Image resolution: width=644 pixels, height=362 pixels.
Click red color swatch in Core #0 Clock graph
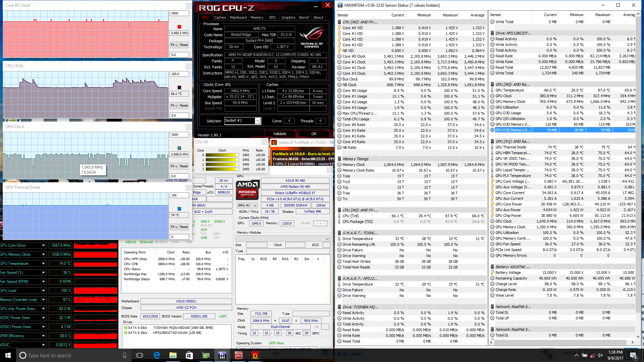point(179,27)
